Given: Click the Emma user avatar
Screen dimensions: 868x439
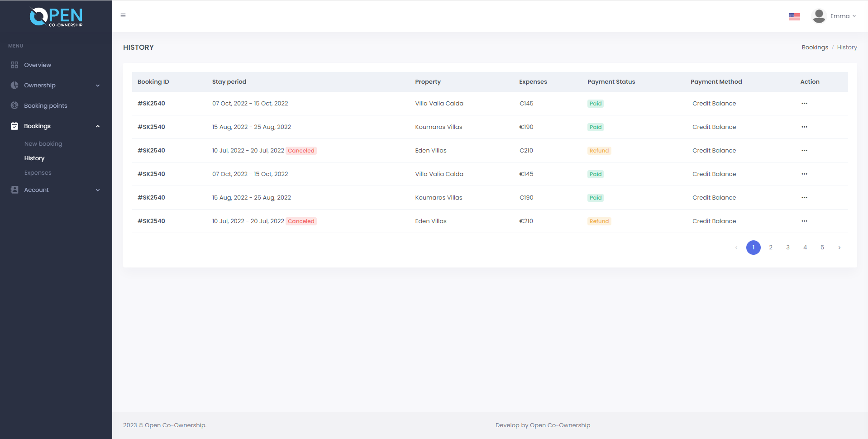Looking at the screenshot, I should pyautogui.click(x=819, y=16).
